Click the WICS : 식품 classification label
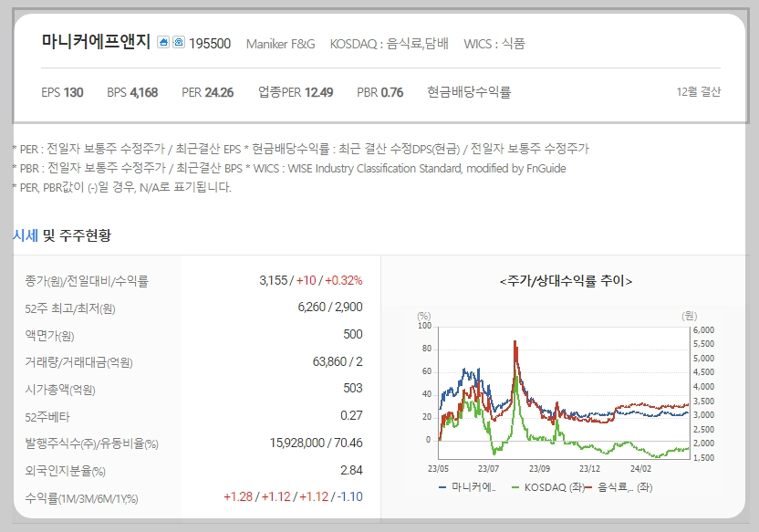759x532 pixels. tap(494, 44)
